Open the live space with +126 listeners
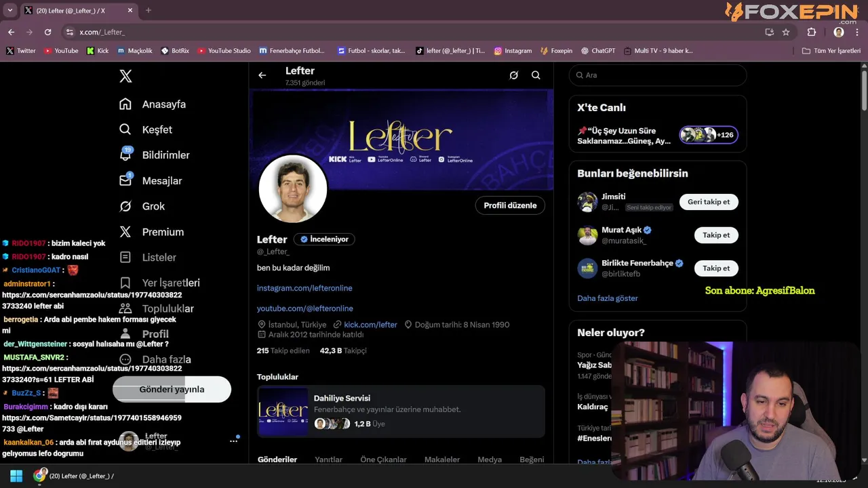 coord(709,135)
